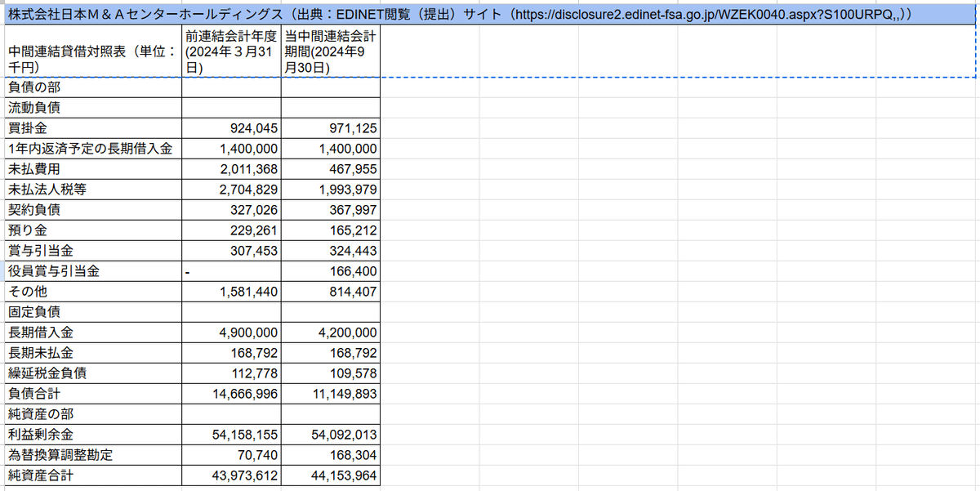This screenshot has width=980, height=491.
Task: Select the cell containing 2,704,829
Action: [x=231, y=190]
